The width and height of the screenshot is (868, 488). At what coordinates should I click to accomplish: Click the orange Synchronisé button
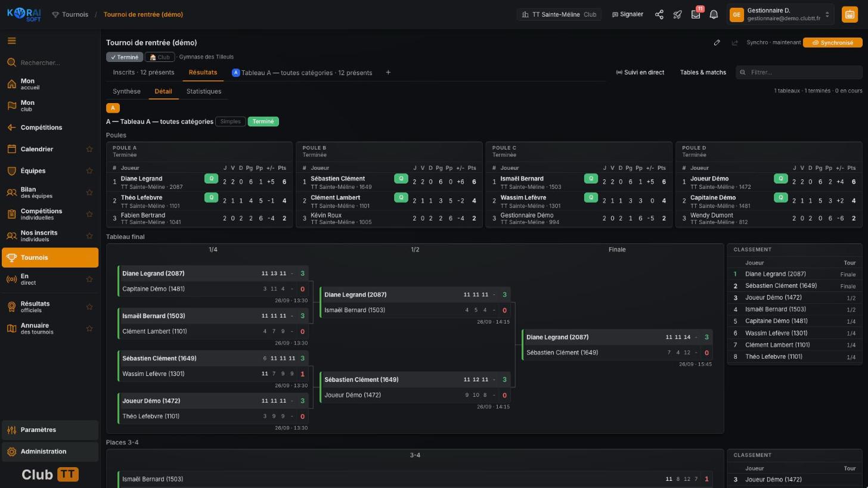(x=832, y=42)
